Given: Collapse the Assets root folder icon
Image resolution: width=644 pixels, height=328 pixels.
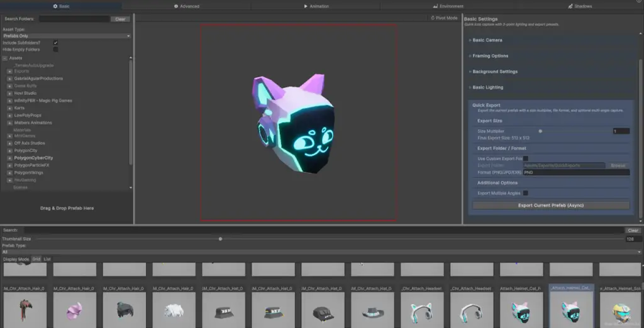Looking at the screenshot, I should pyautogui.click(x=6, y=58).
